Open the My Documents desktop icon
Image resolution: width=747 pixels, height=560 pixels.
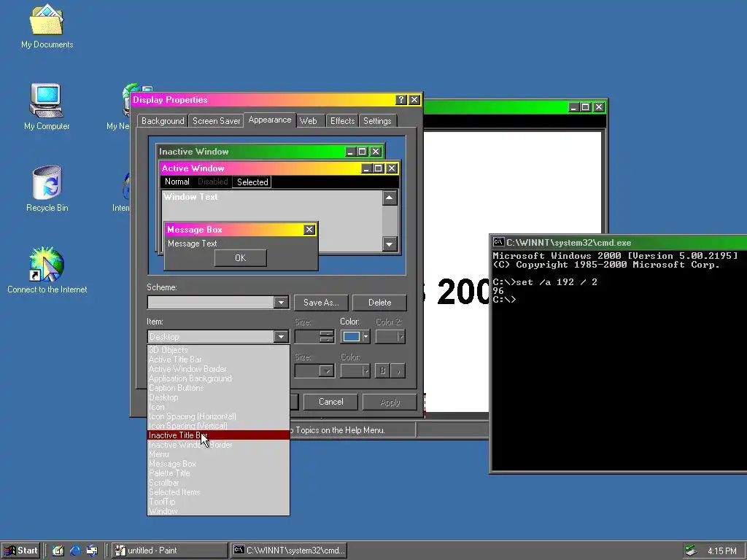[x=47, y=26]
